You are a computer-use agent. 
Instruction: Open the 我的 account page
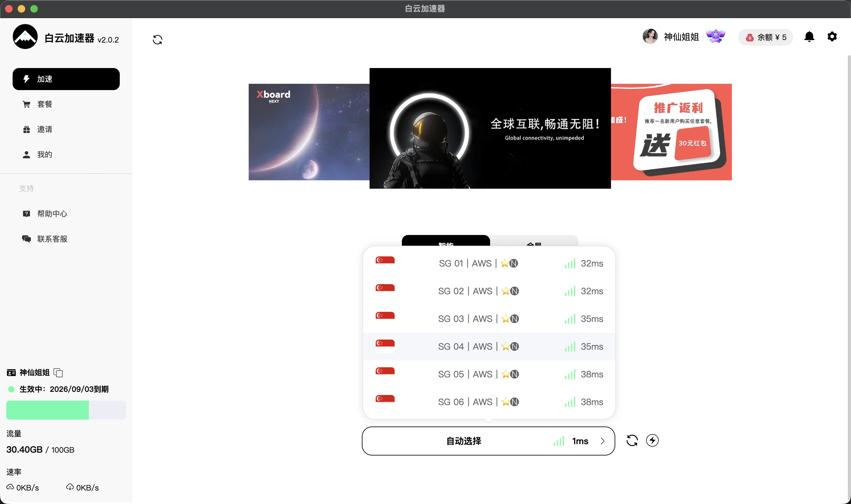[44, 155]
